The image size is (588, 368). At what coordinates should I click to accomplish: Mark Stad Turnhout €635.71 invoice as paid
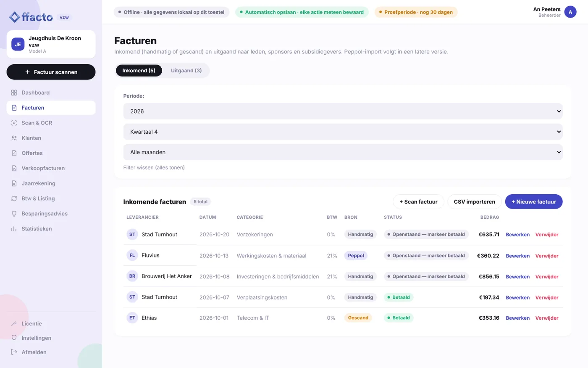[x=426, y=235]
